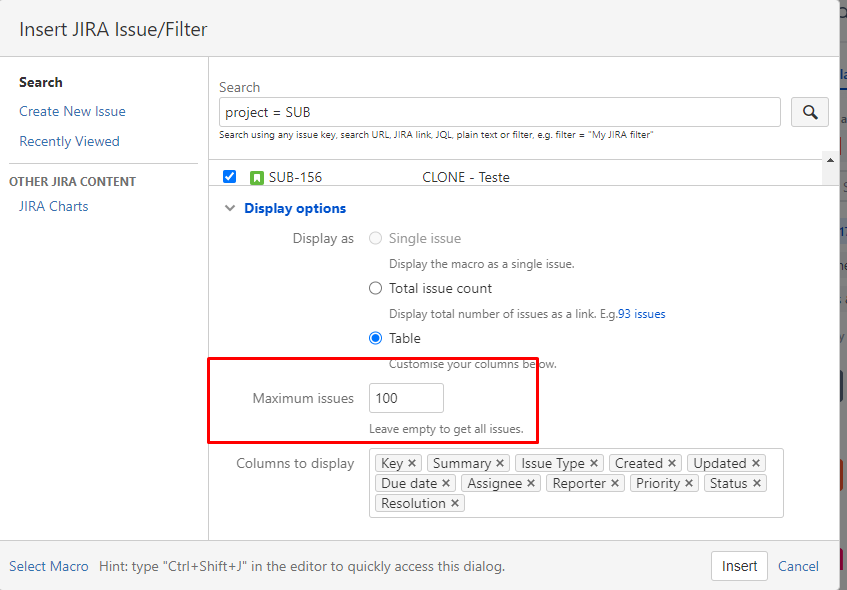Click the Reporter column tag label

tap(579, 483)
